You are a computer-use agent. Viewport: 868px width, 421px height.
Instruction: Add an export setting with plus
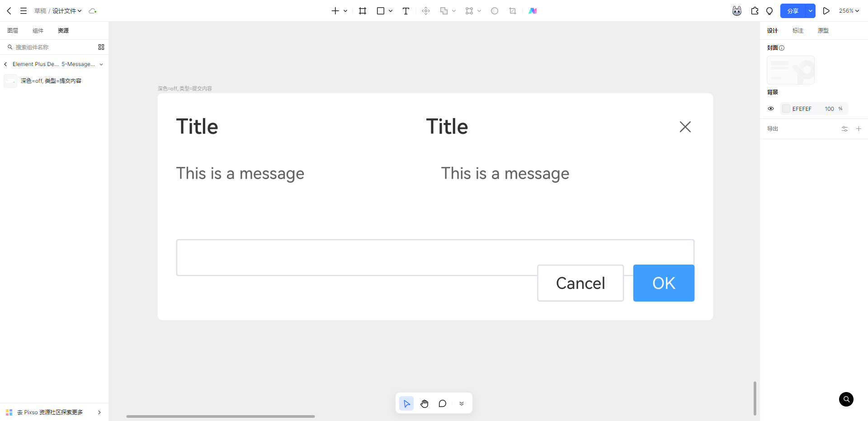click(859, 129)
